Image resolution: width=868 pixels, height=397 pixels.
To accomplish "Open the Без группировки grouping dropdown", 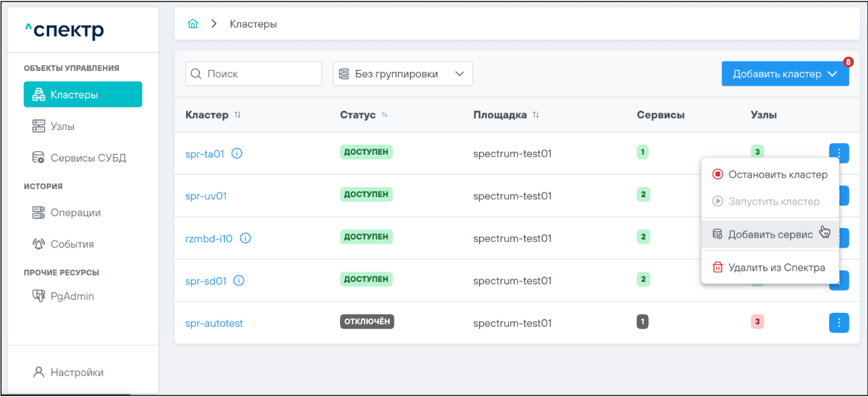I will pyautogui.click(x=403, y=74).
